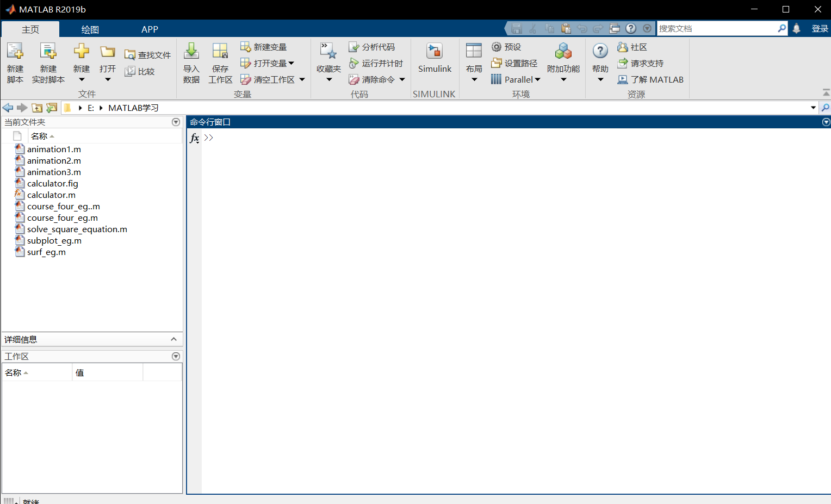Click the 附加功能 (Add-Ons) cubes icon
Screen dimensions: 831x504
point(563,51)
